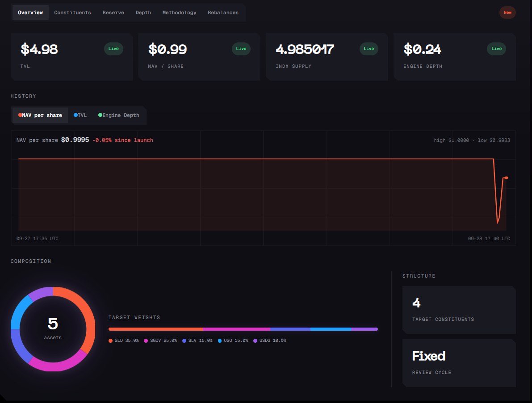Click the 'high $1.0000 · low $0.9983' text
Viewport: 532px width, 403px height.
[x=472, y=140]
